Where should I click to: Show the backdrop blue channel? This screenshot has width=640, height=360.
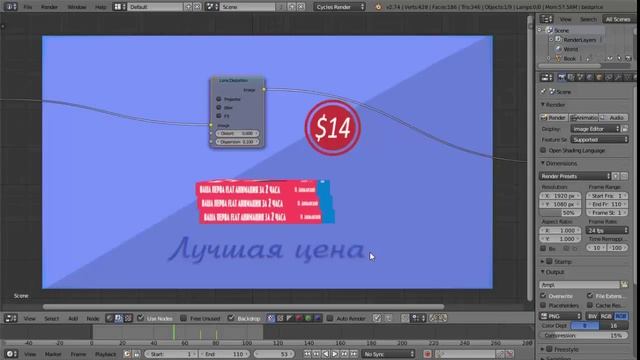tap(318, 318)
